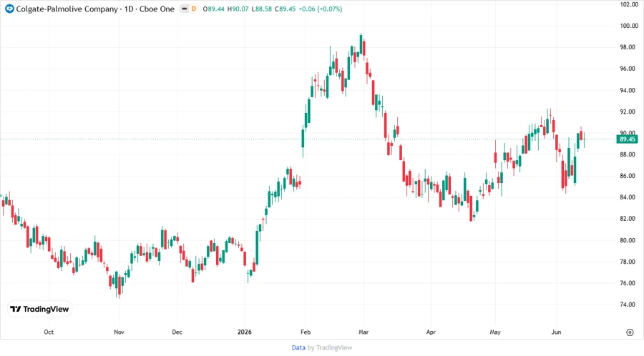
Task: Click the Colgate-Palmolive company logo icon
Action: 9,9
